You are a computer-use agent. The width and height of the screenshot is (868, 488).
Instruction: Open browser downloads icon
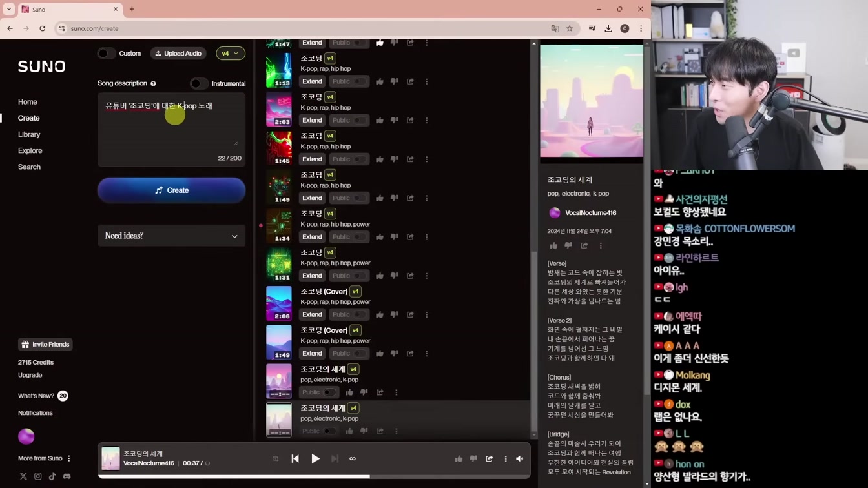608,28
